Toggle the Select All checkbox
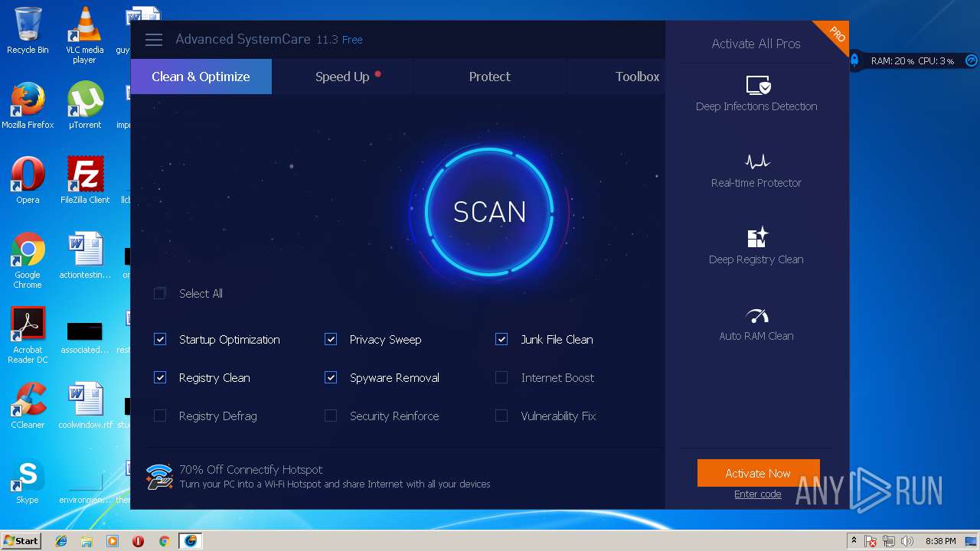Image resolution: width=980 pixels, height=551 pixels. point(160,294)
